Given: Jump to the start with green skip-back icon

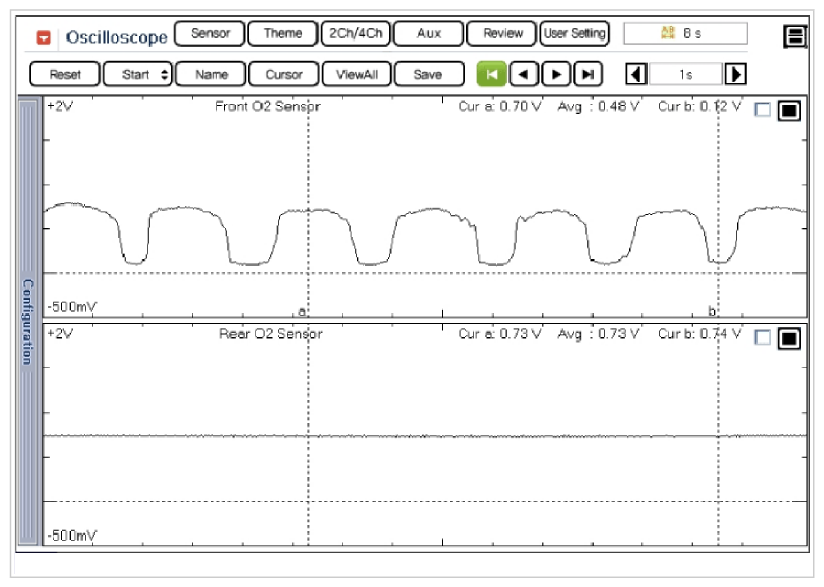Looking at the screenshot, I should point(491,74).
